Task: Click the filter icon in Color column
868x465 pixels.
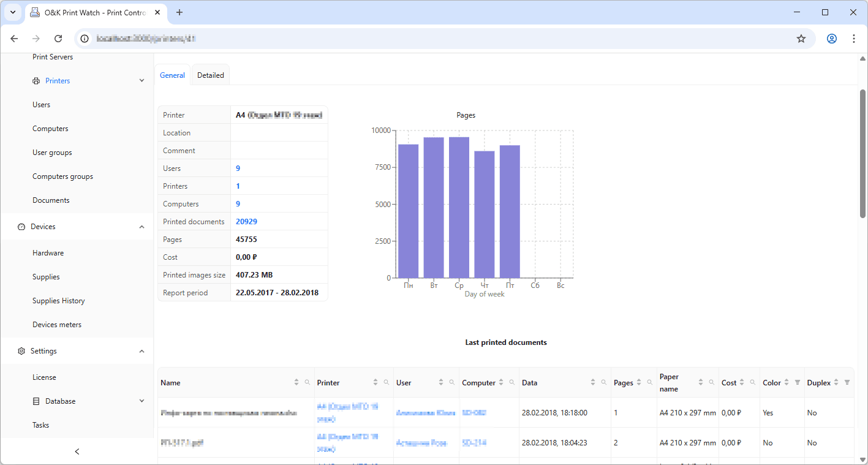Action: 797,382
